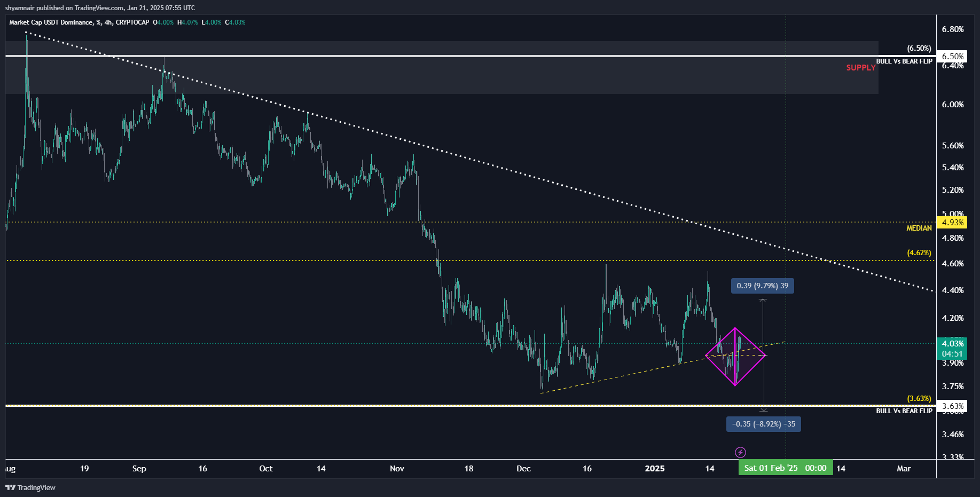This screenshot has height=497, width=980.
Task: Select the red SUPPLY zone label
Action: tap(861, 68)
